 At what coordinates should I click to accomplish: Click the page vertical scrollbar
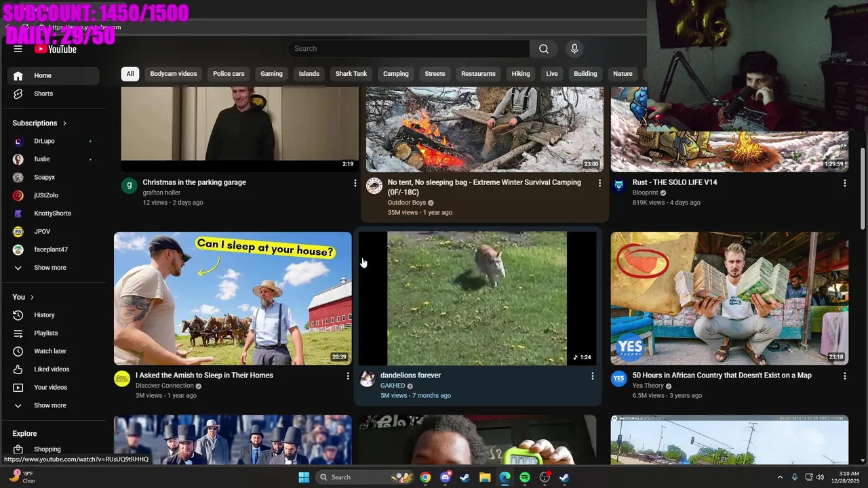pos(864,190)
